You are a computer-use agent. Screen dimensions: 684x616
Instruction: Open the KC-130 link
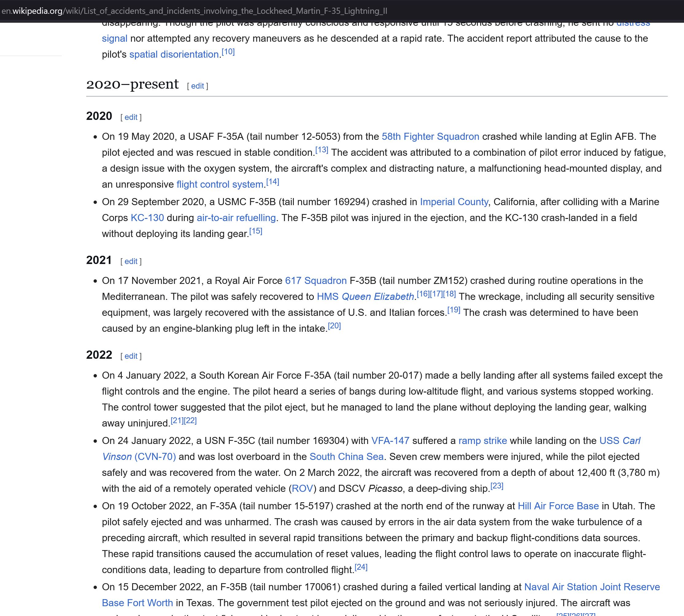coord(147,218)
